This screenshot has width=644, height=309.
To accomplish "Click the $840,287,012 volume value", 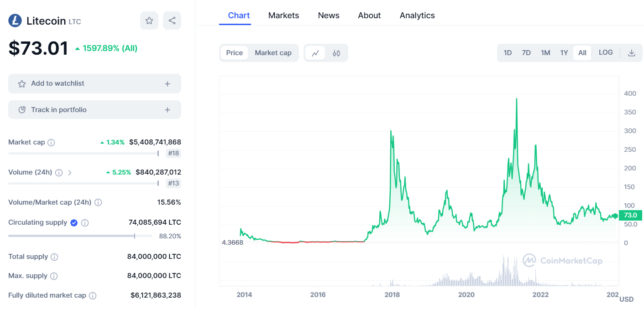I will pyautogui.click(x=158, y=172).
